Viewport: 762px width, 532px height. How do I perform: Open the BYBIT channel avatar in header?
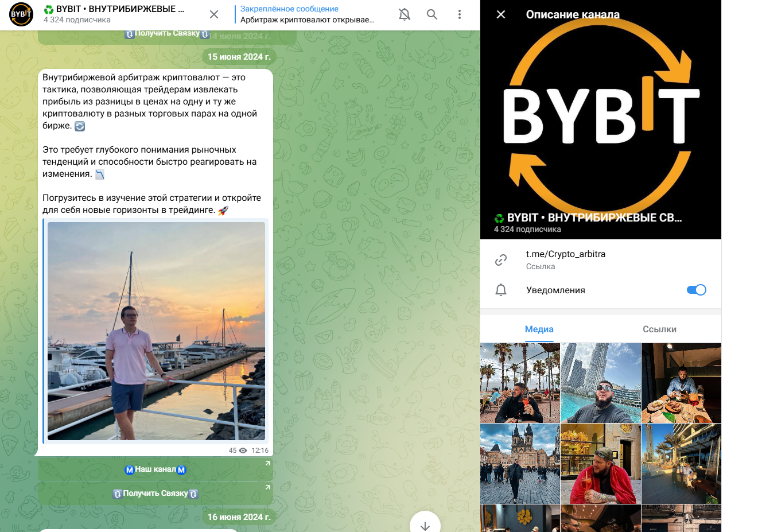click(x=21, y=14)
